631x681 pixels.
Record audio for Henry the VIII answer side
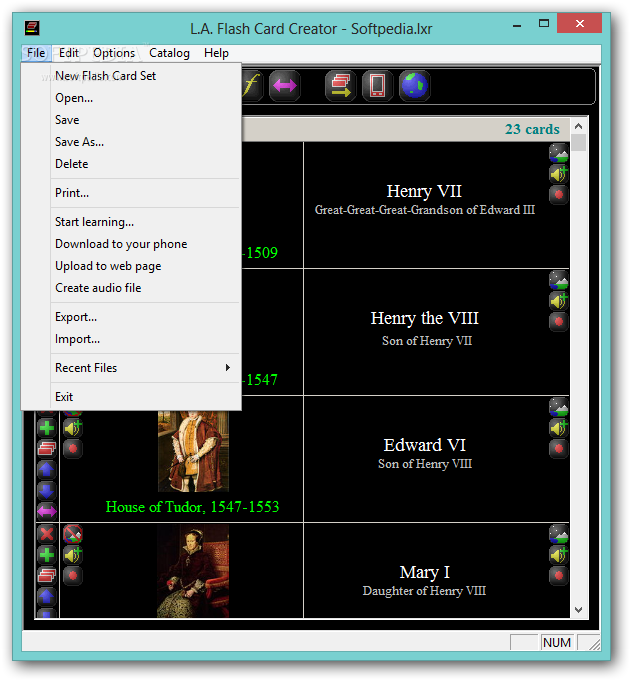click(x=558, y=321)
